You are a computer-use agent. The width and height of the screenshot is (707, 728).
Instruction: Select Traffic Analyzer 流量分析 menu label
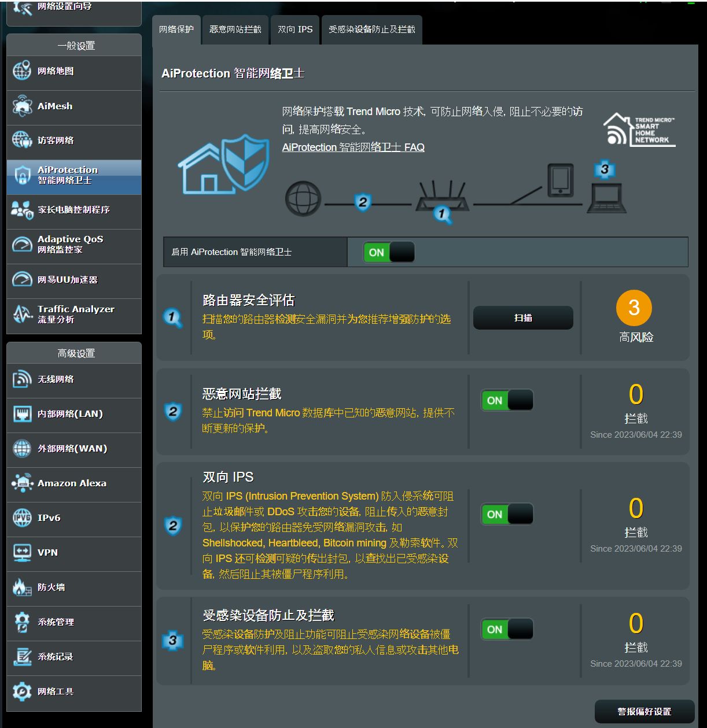(76, 314)
